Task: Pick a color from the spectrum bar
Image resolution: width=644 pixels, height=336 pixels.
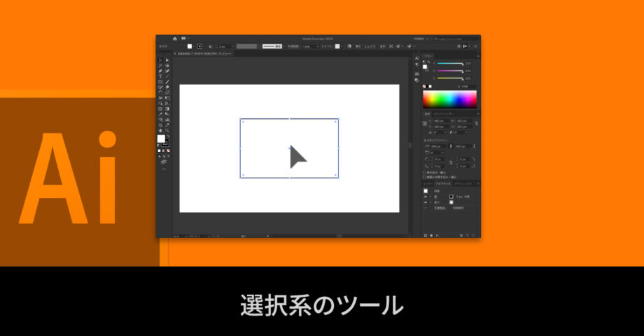Action: (x=449, y=99)
